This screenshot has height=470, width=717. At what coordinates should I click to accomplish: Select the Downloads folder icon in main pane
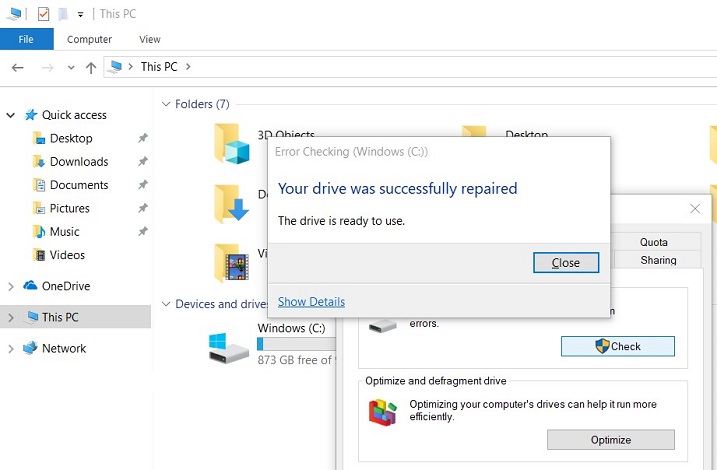coord(231,204)
